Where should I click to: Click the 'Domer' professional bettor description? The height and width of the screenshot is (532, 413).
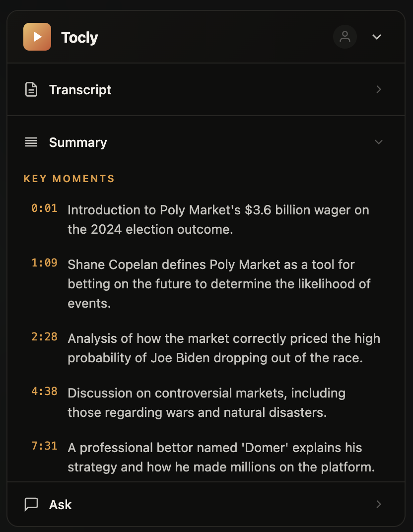click(221, 457)
